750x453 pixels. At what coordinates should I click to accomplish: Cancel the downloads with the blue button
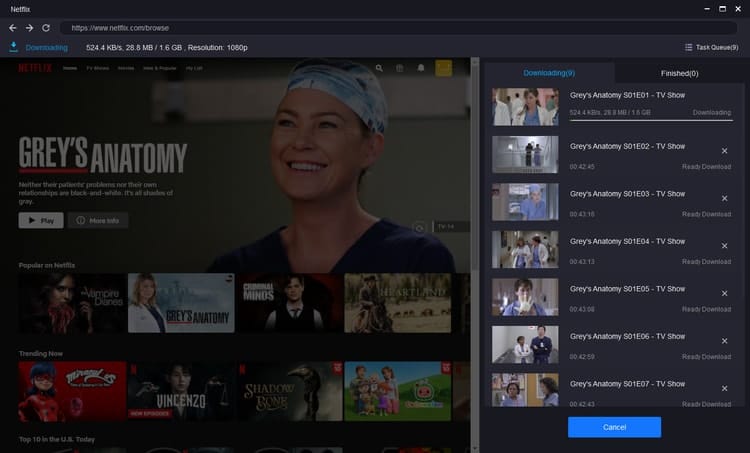[x=614, y=427]
